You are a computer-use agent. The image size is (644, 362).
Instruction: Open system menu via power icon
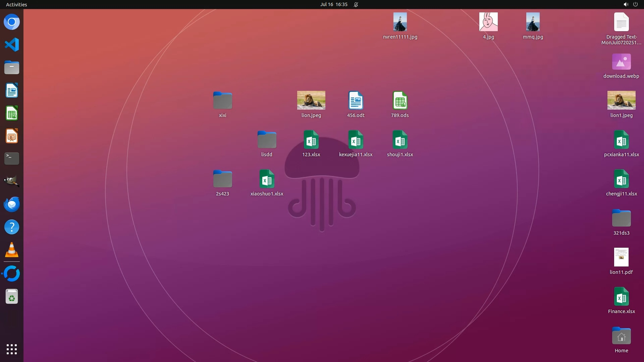(x=635, y=4)
